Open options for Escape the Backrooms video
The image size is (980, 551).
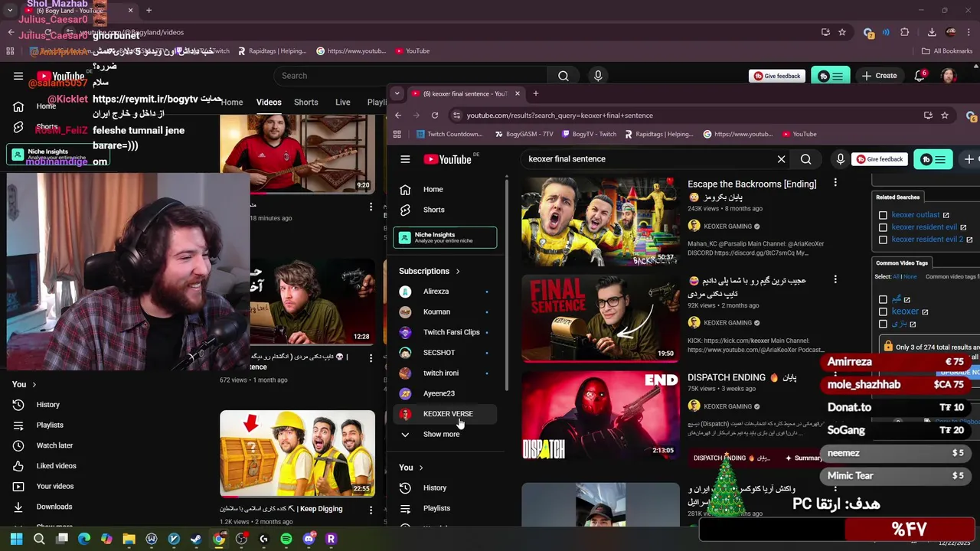click(835, 184)
